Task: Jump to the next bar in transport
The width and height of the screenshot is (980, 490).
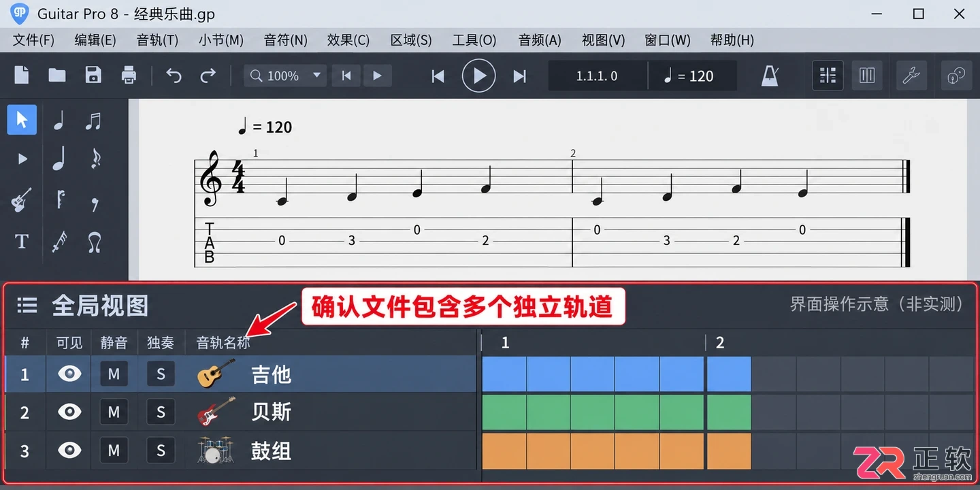Action: (520, 76)
